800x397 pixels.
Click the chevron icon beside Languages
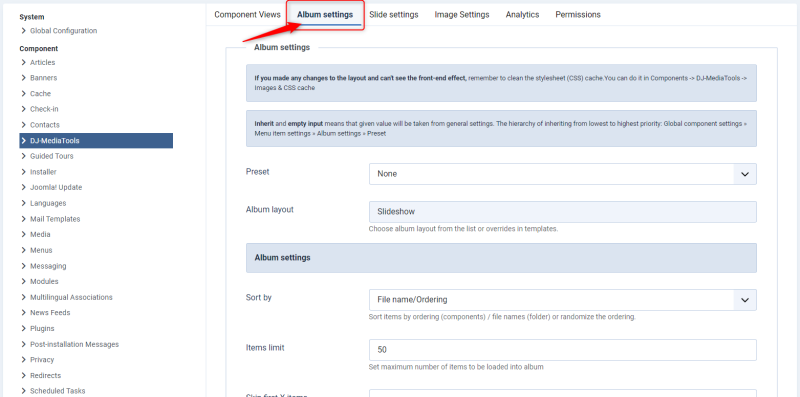[23, 203]
